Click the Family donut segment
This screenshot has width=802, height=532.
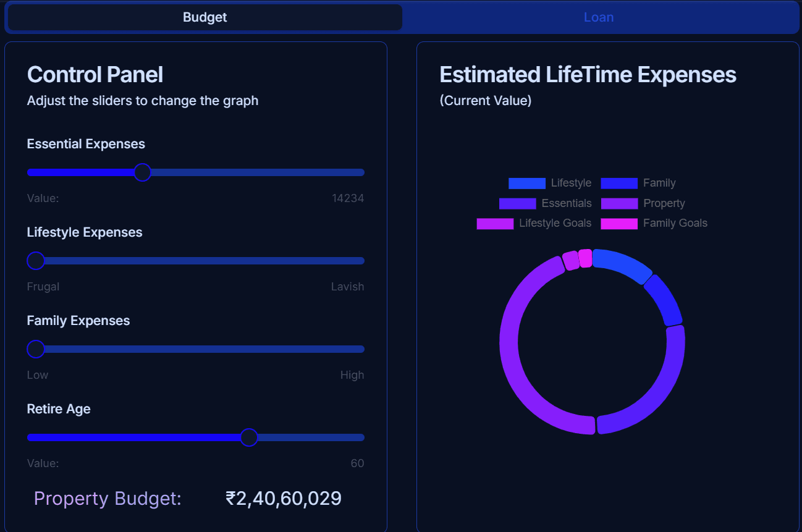[666, 300]
